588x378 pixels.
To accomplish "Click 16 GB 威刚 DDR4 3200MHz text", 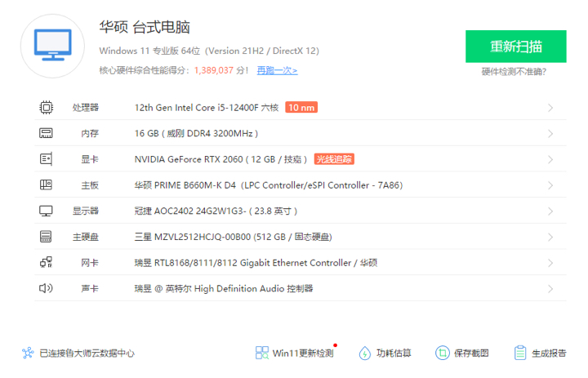I will 196,134.
